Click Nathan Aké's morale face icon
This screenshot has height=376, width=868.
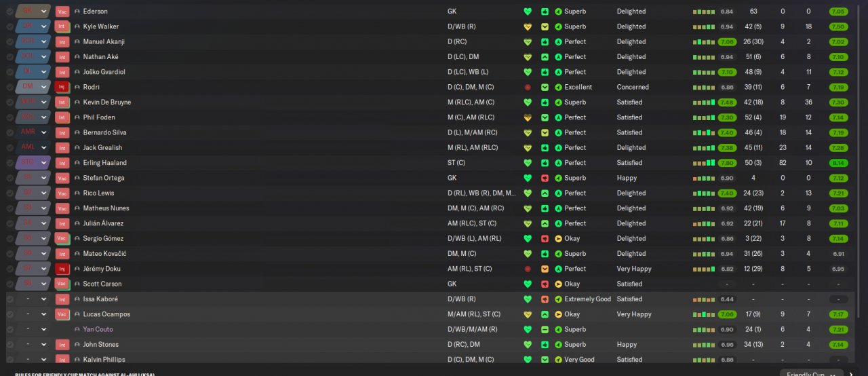[x=558, y=57]
